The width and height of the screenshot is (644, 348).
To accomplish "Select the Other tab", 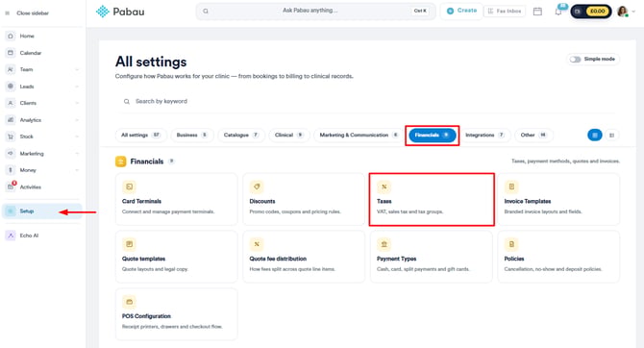I will pos(533,135).
